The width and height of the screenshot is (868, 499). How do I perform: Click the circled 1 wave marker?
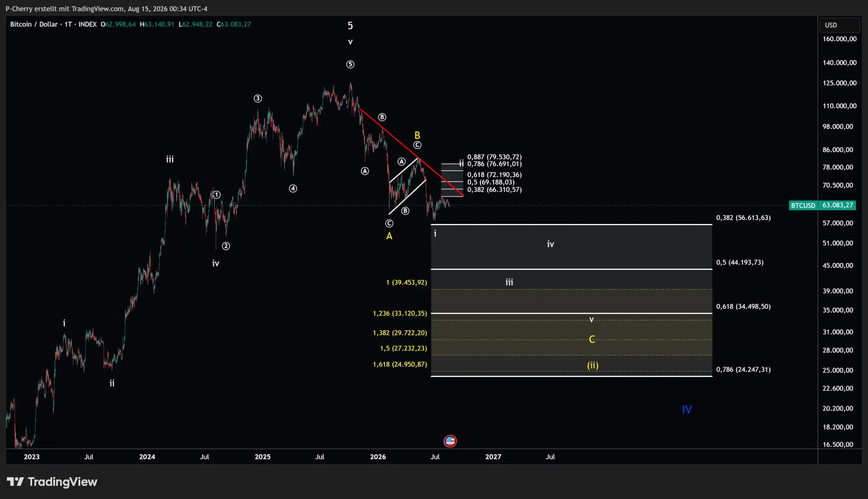(x=217, y=195)
